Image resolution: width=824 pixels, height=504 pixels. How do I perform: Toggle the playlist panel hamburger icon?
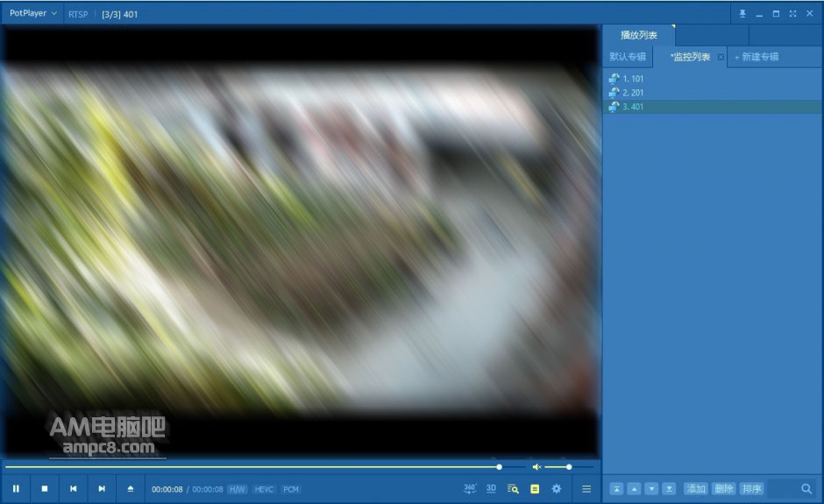coord(586,489)
